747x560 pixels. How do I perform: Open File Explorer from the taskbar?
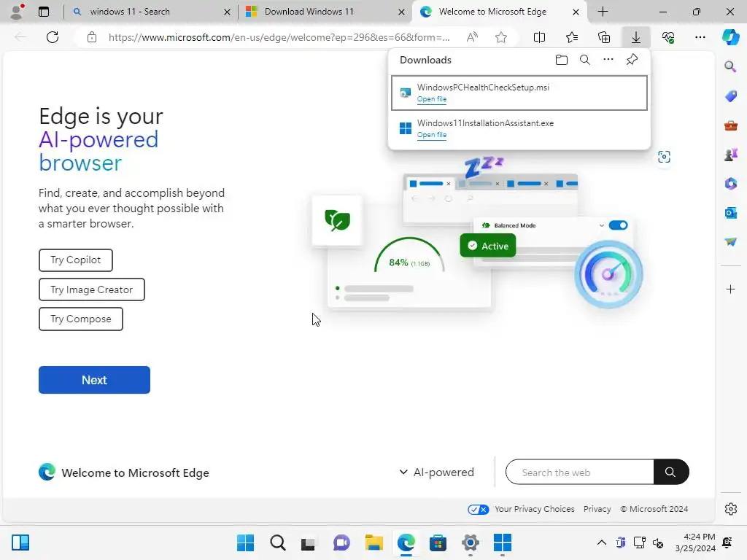(x=374, y=542)
